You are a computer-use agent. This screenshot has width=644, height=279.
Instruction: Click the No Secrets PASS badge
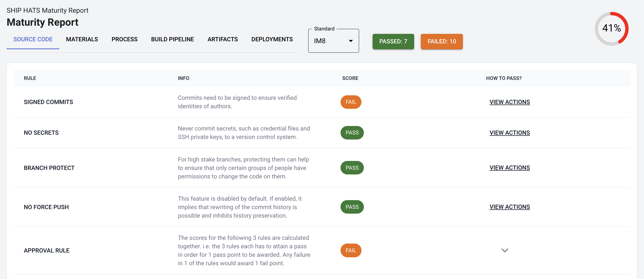tap(352, 133)
